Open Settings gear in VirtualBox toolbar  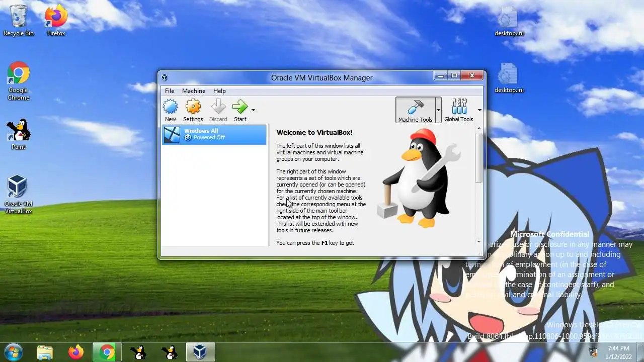[x=193, y=110]
